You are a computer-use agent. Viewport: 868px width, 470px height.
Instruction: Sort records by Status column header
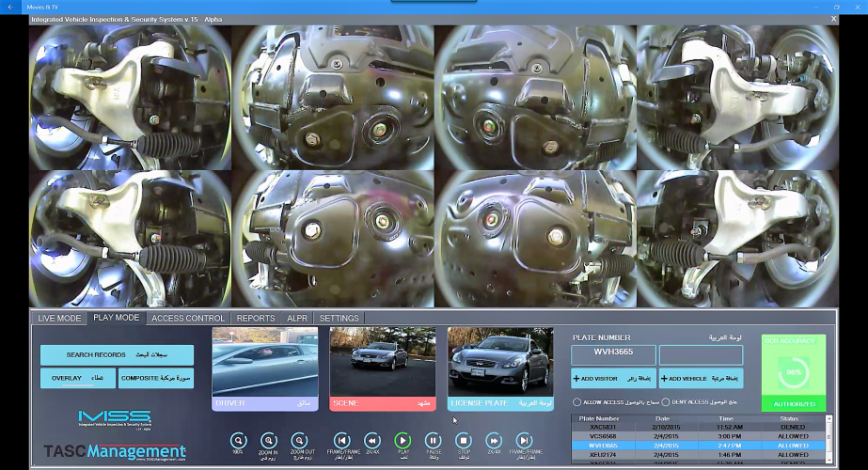[x=789, y=418]
